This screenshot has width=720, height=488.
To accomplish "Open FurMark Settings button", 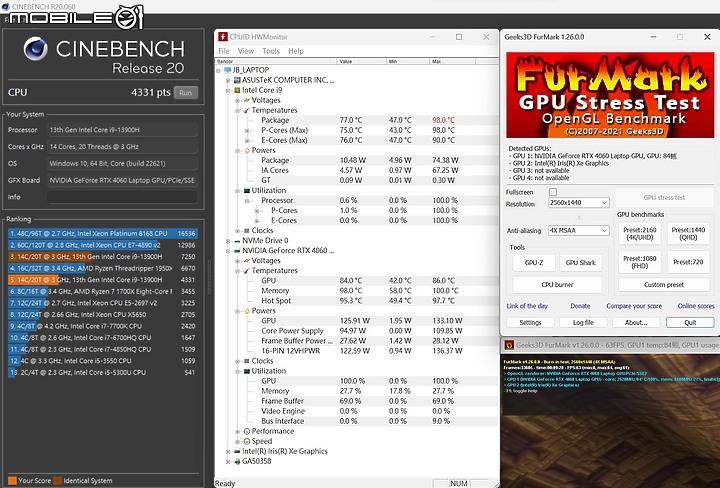I will [530, 323].
